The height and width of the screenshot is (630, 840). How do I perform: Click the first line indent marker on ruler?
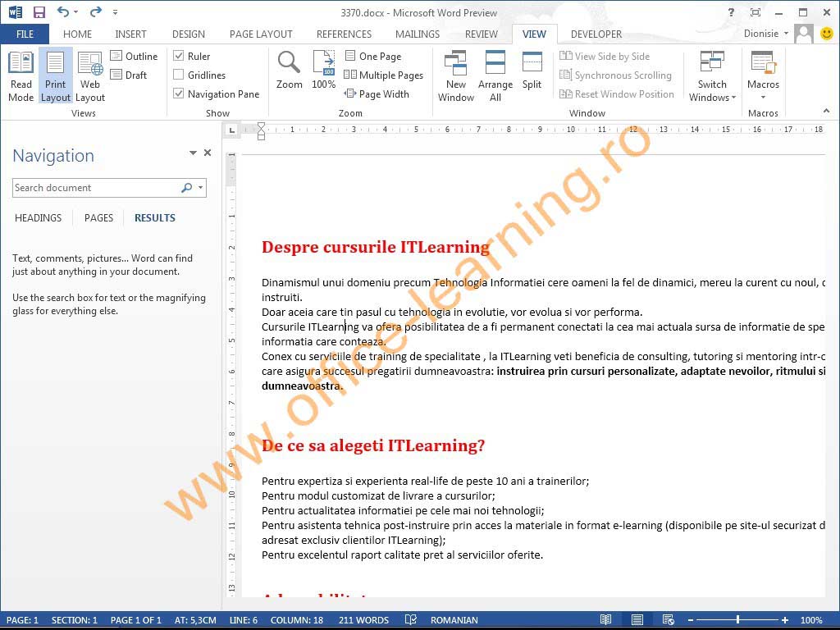261,126
